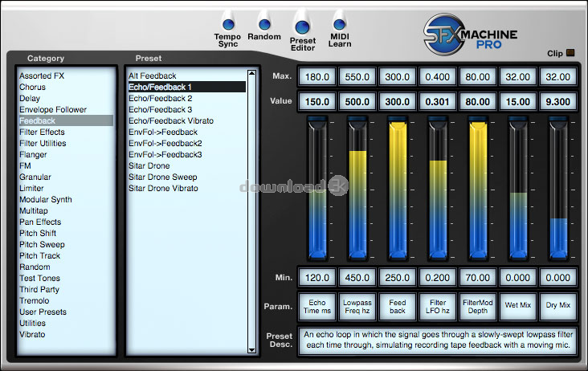Click preset list scroll up arrow

(x=251, y=73)
